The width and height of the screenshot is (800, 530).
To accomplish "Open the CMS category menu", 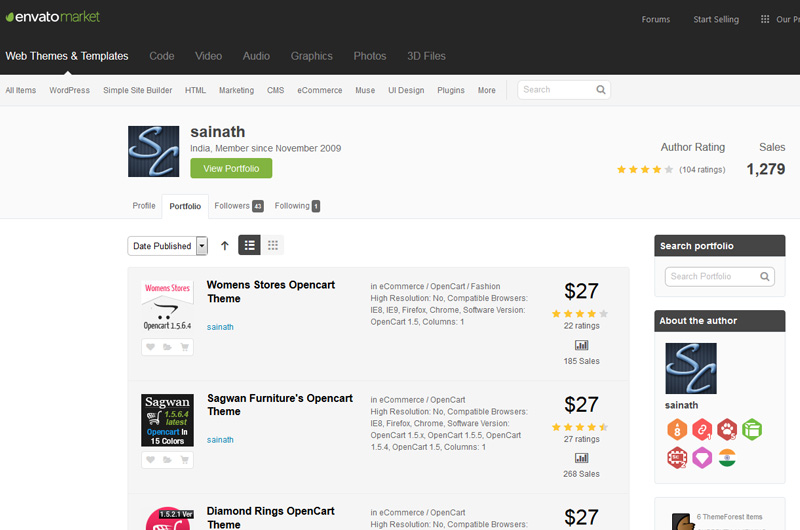I will (x=276, y=90).
